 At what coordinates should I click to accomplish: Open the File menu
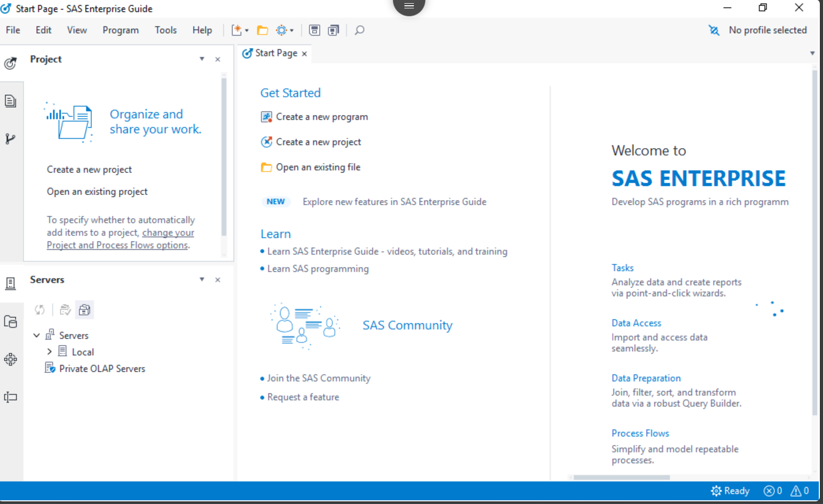(x=13, y=30)
